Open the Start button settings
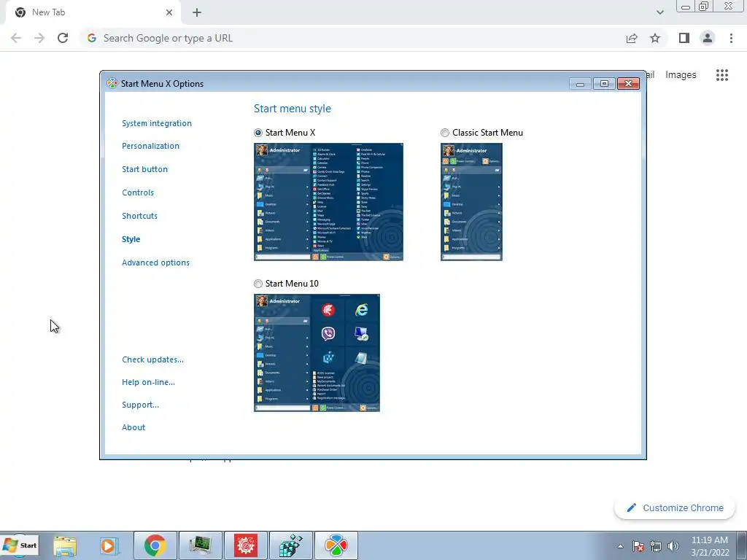 [145, 169]
